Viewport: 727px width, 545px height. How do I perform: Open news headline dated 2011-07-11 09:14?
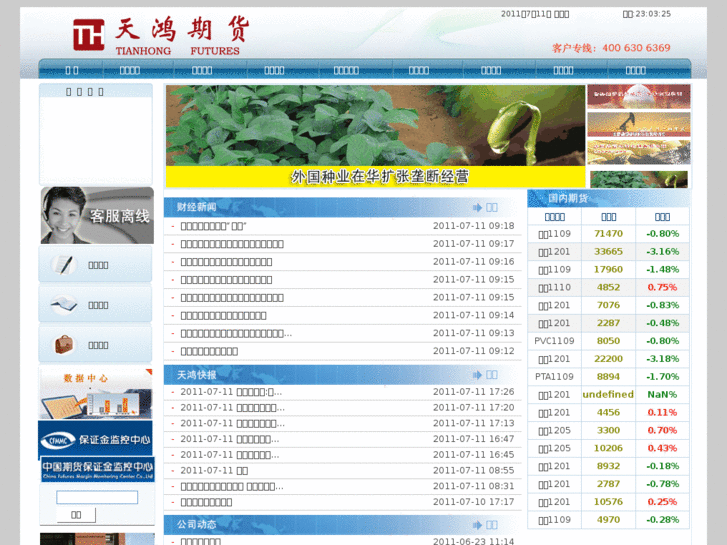click(x=223, y=315)
